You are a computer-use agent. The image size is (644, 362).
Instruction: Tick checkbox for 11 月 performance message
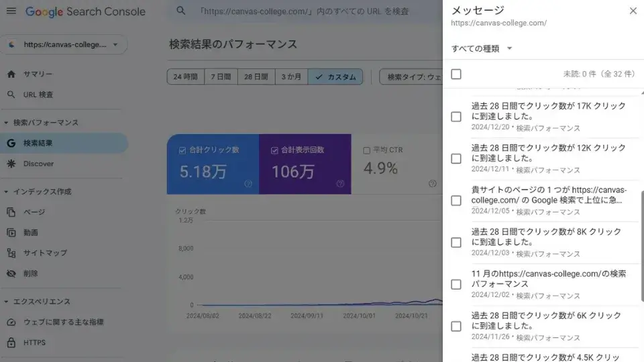point(456,284)
